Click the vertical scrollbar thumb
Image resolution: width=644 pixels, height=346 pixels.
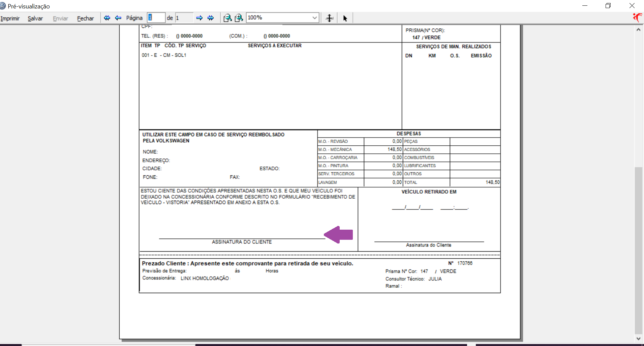pyautogui.click(x=638, y=250)
